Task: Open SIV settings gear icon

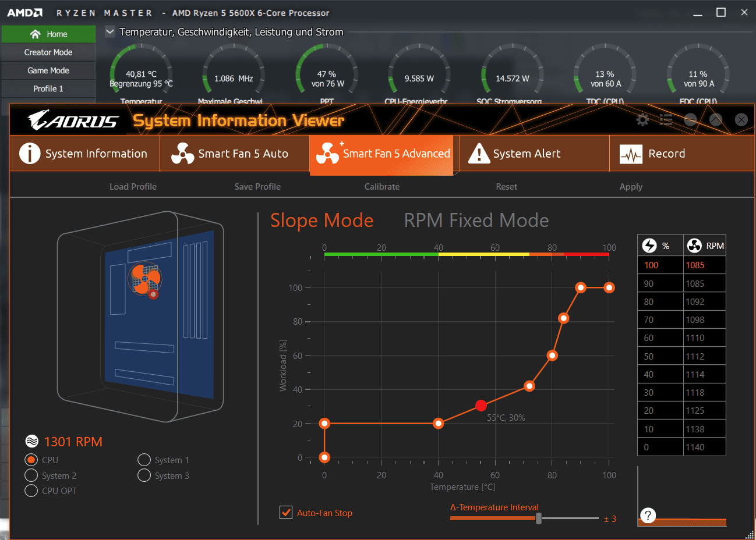Action: (x=642, y=120)
